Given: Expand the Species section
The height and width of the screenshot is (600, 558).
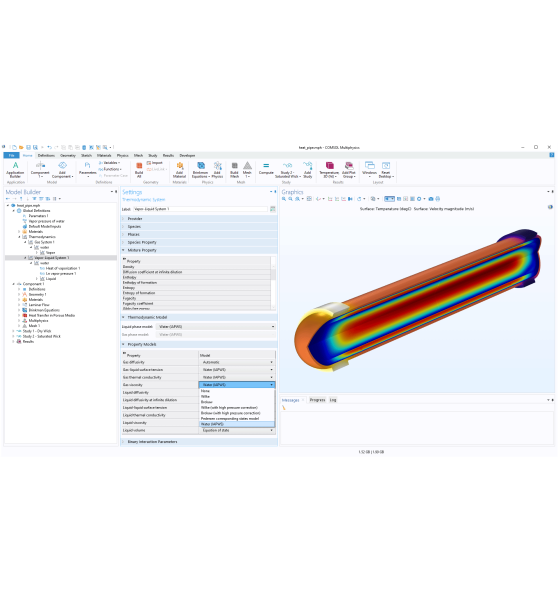Looking at the screenshot, I should 199,227.
